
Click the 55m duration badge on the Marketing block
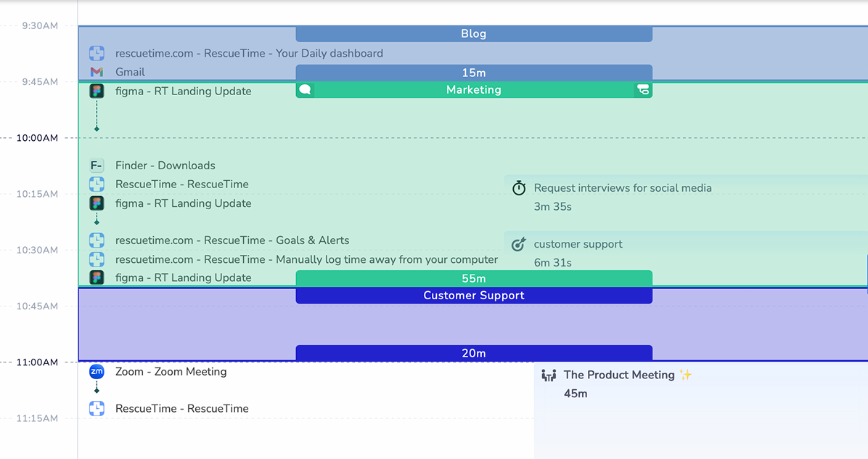click(x=473, y=278)
